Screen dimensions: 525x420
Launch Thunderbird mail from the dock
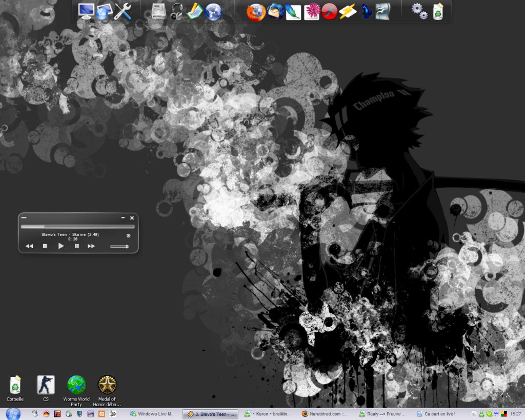point(275,12)
